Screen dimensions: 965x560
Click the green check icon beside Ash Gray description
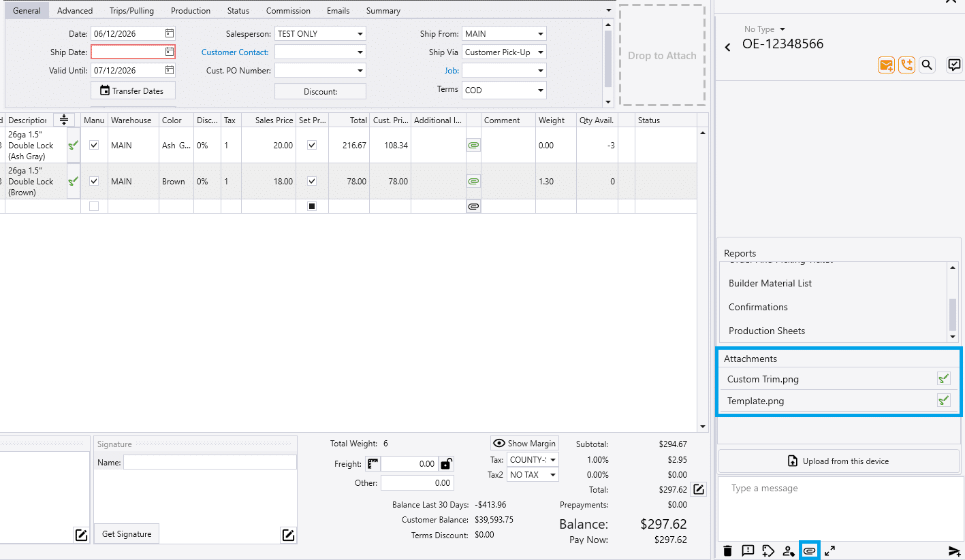pos(74,145)
